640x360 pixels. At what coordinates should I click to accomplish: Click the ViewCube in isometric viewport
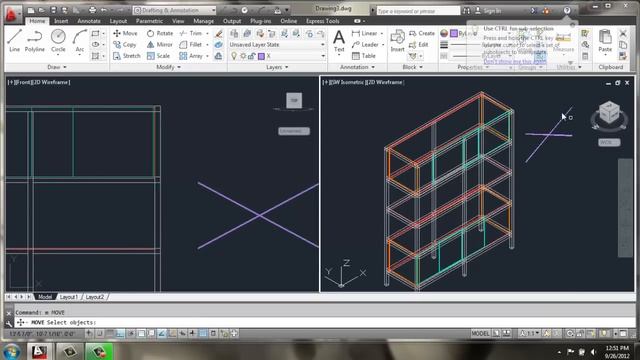click(x=609, y=113)
